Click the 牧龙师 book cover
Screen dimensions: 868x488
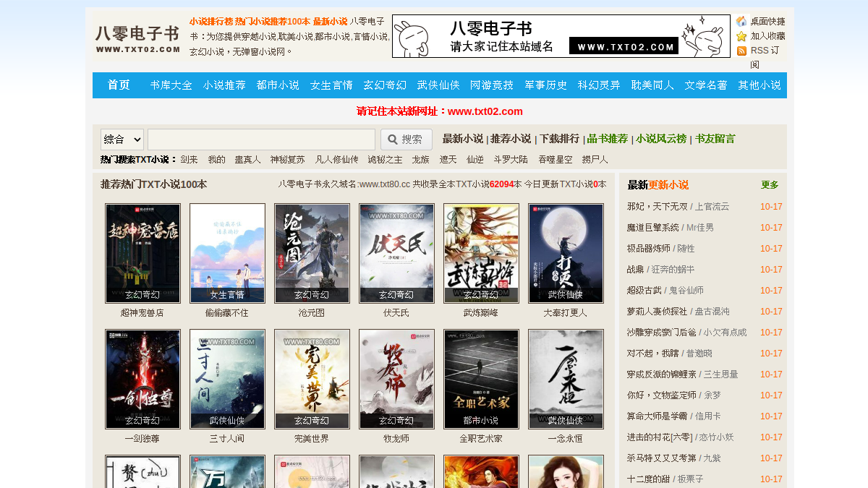pyautogui.click(x=396, y=379)
